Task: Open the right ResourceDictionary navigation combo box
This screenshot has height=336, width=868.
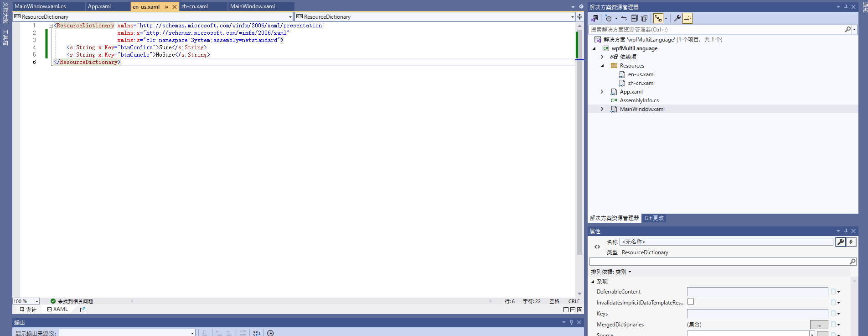Action: [x=435, y=17]
